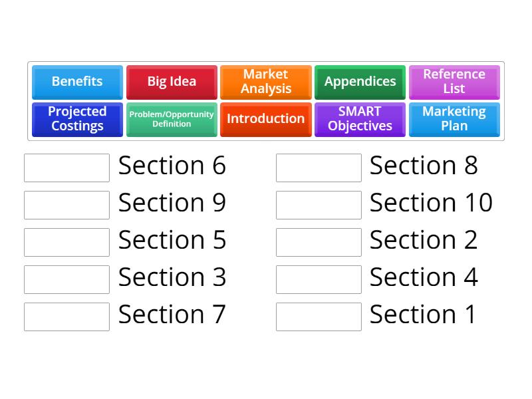Viewport: 532px width, 399px height.
Task: Click the answer box beside Section 8
Action: tap(319, 168)
